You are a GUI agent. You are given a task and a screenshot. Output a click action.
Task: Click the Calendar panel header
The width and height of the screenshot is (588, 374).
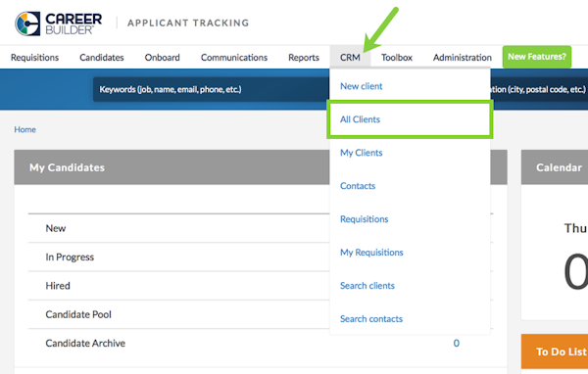coord(555,167)
